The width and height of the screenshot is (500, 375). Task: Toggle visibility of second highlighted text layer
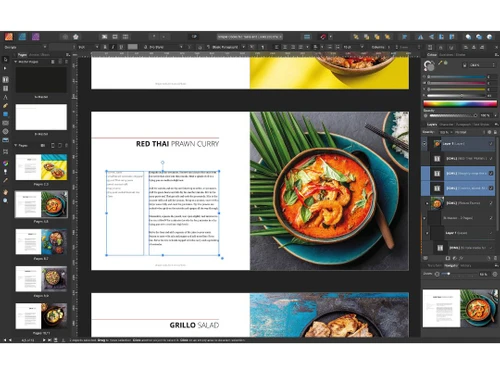(491, 188)
